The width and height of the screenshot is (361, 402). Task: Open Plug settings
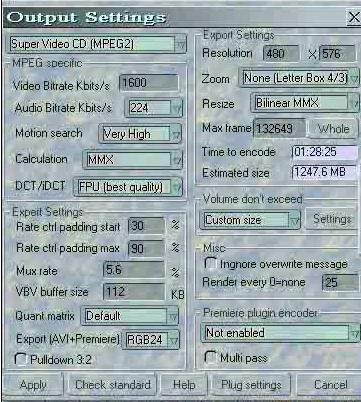[251, 385]
